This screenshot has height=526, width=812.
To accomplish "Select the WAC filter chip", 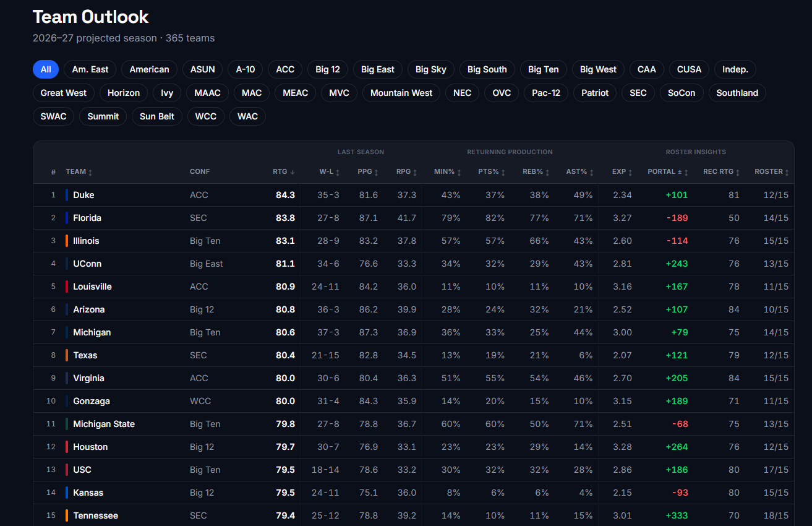I will [x=248, y=116].
